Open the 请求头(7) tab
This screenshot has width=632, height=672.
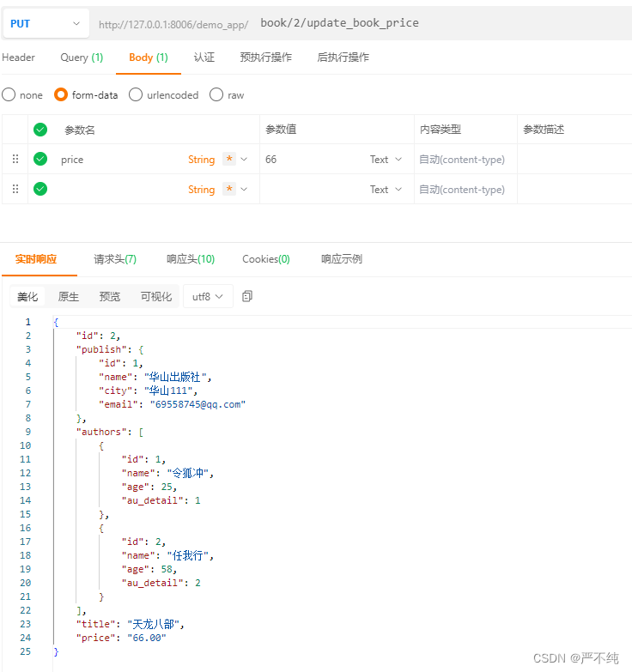(x=115, y=259)
